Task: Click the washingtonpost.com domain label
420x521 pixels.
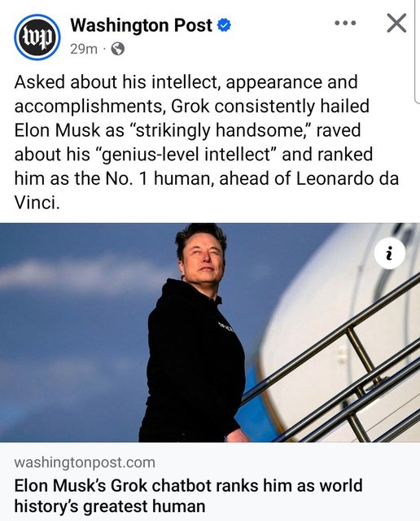Action: (x=85, y=462)
